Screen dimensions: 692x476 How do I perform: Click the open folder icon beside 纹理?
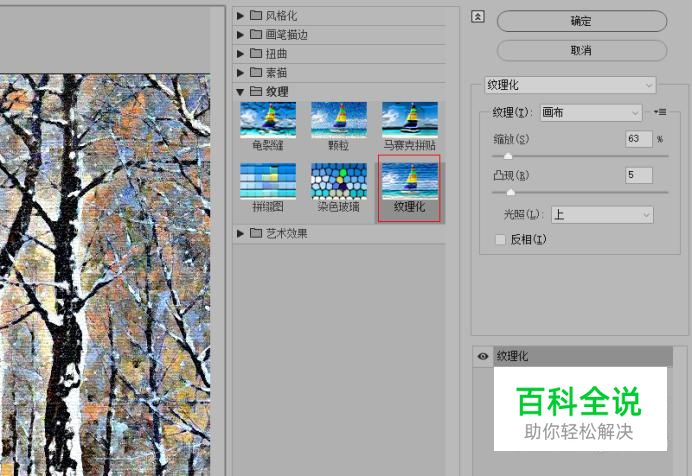[256, 91]
